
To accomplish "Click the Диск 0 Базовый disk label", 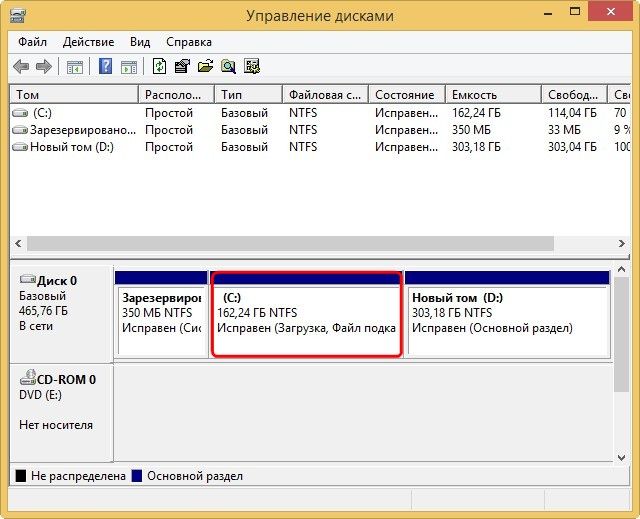I will point(61,314).
